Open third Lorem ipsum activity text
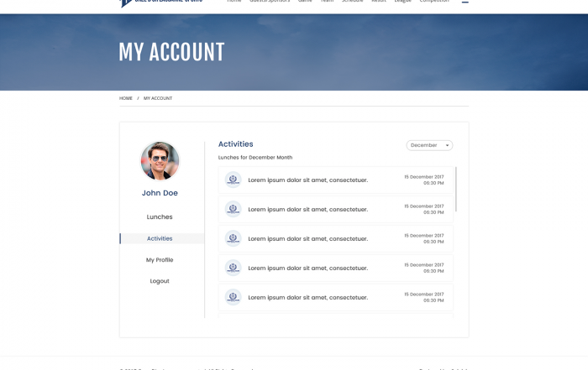Screen dimensions: 588x370 click(x=308, y=239)
